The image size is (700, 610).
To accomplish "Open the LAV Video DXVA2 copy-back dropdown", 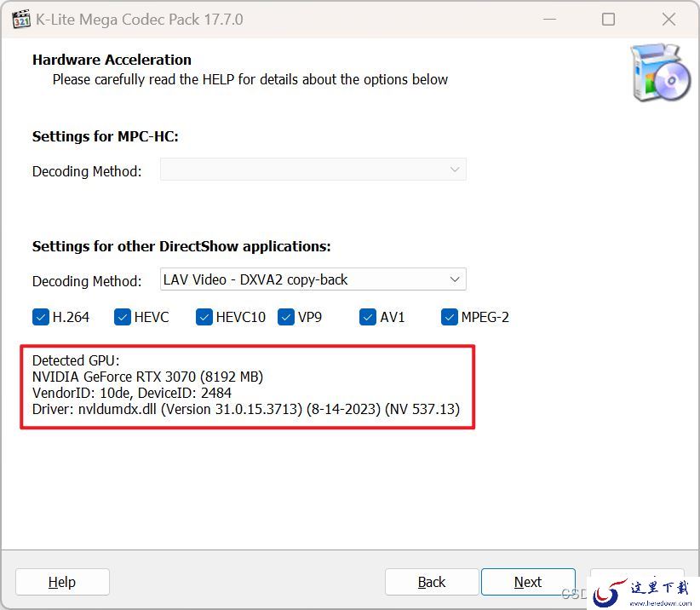I will 313,279.
